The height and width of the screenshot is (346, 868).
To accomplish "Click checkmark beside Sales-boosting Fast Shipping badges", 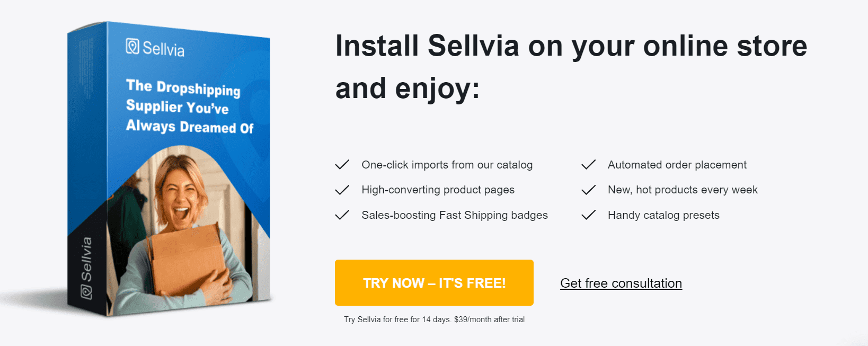I will [342, 215].
